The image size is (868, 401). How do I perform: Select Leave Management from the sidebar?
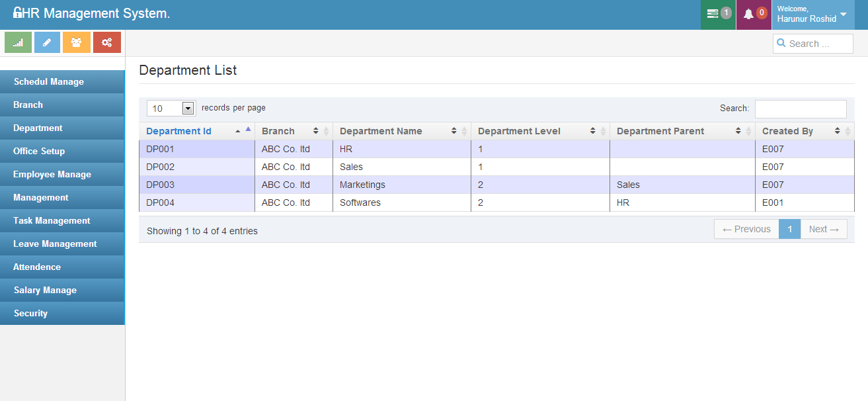coord(55,244)
